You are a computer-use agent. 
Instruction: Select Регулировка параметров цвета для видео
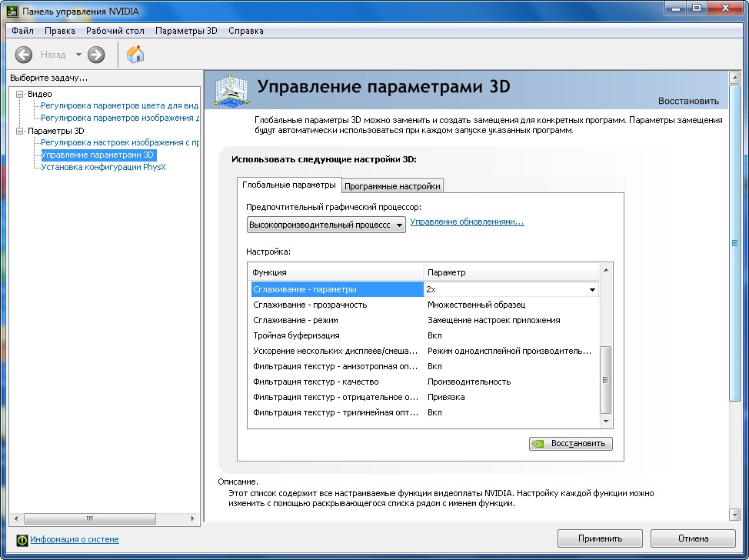tap(119, 105)
